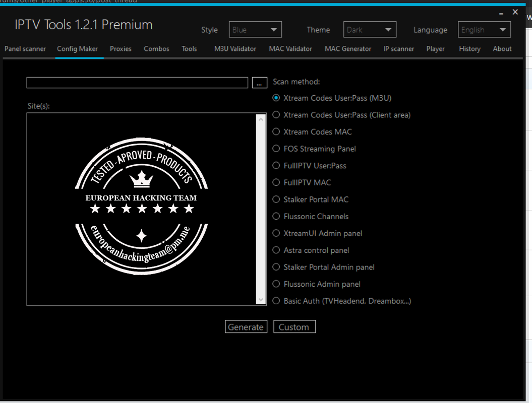The height and width of the screenshot is (403, 532).
Task: Switch to the Combos tab
Action: [x=156, y=49]
